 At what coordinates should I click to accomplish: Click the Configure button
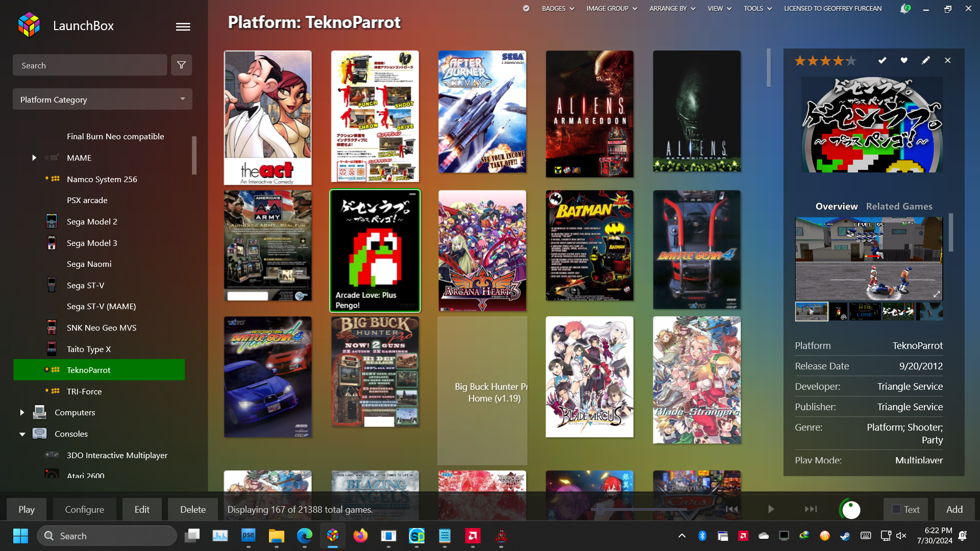pyautogui.click(x=84, y=509)
